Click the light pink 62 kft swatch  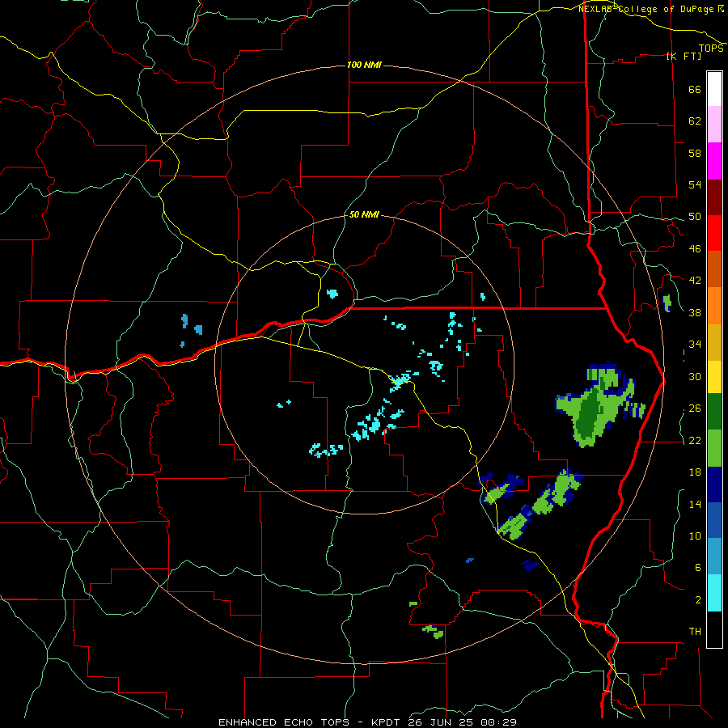714,125
